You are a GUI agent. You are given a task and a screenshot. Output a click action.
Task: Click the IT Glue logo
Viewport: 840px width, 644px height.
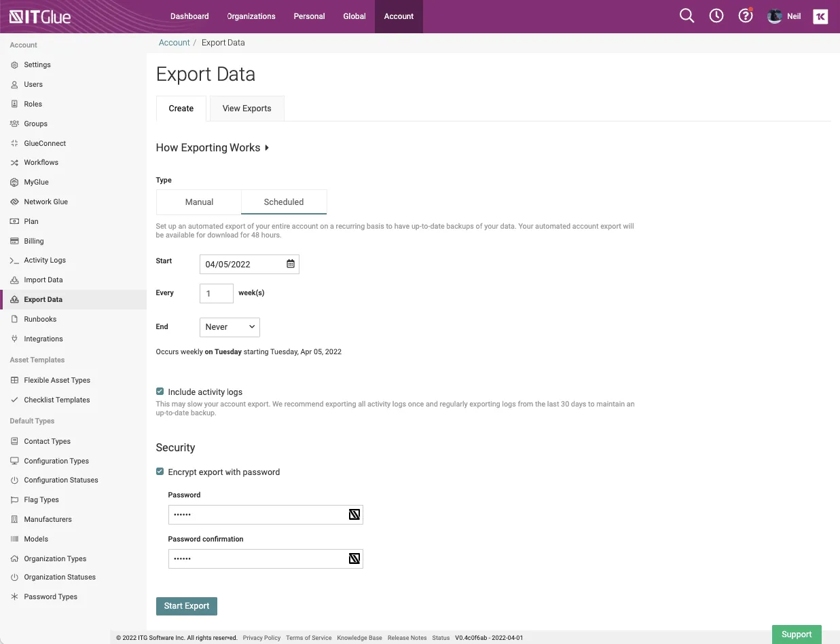click(x=40, y=16)
